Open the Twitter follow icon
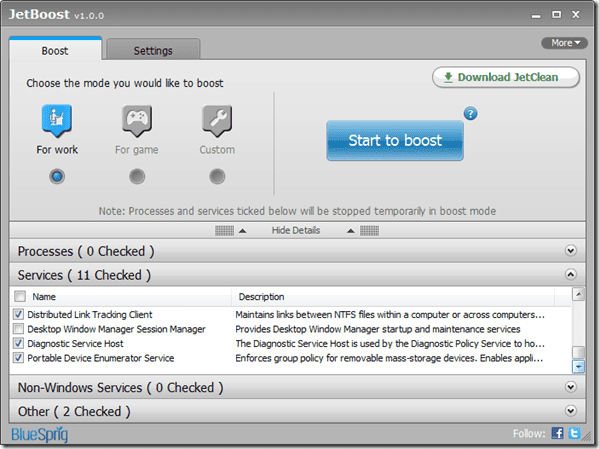The height and width of the screenshot is (449, 599). 574,433
